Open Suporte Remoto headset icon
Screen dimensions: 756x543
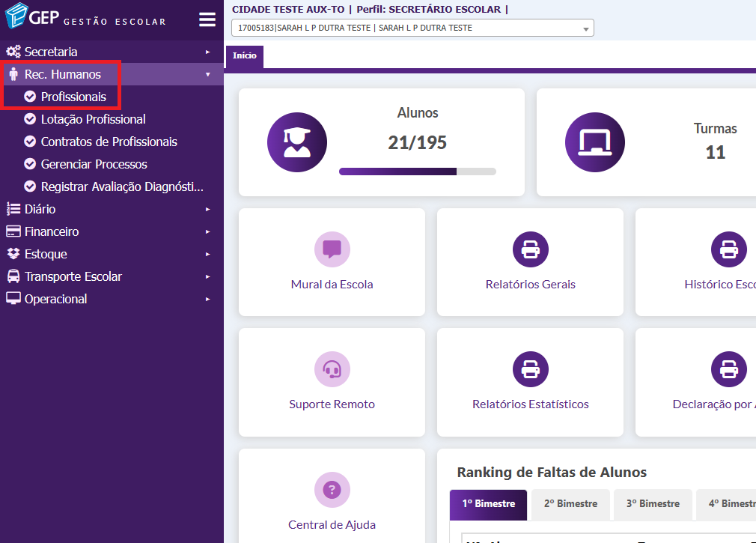(332, 369)
